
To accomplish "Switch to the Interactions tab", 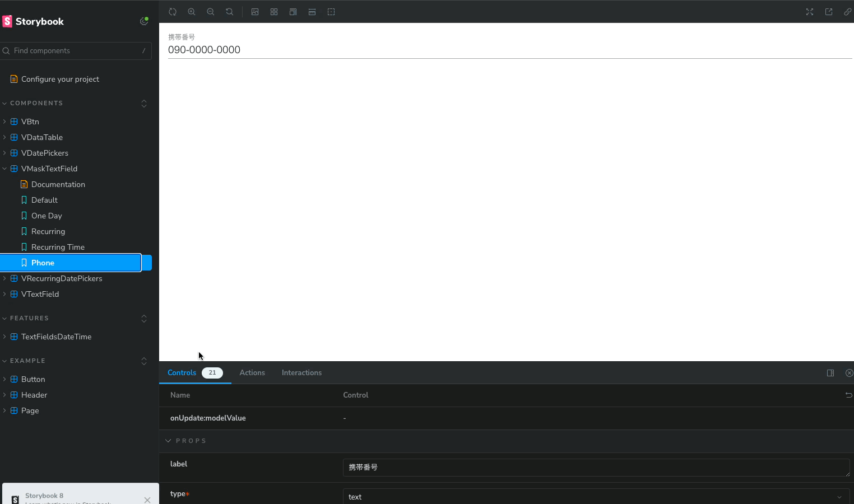I will point(301,372).
